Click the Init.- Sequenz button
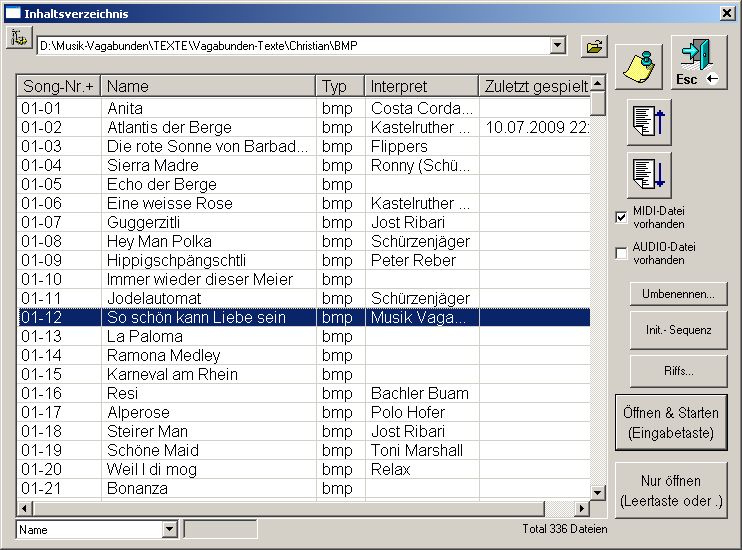The height and width of the screenshot is (550, 742). point(678,330)
